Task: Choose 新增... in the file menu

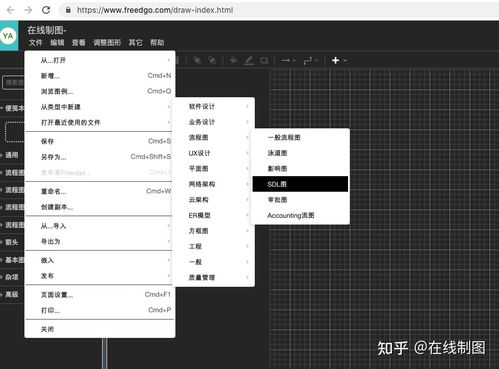Action: (100, 76)
